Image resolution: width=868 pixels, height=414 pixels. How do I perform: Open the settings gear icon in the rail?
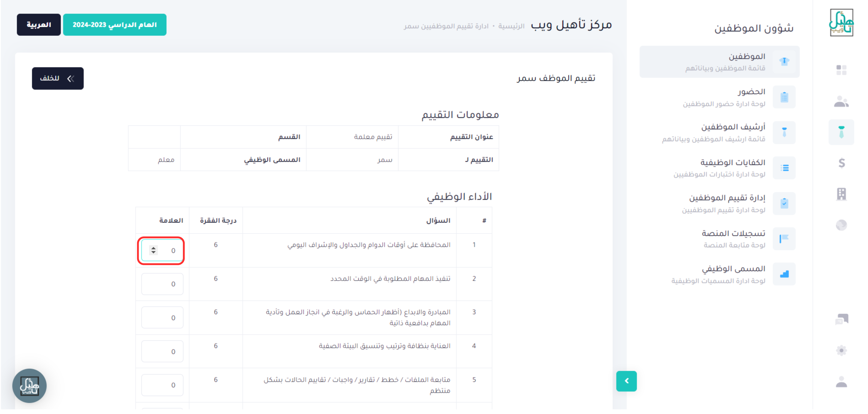pos(841,351)
